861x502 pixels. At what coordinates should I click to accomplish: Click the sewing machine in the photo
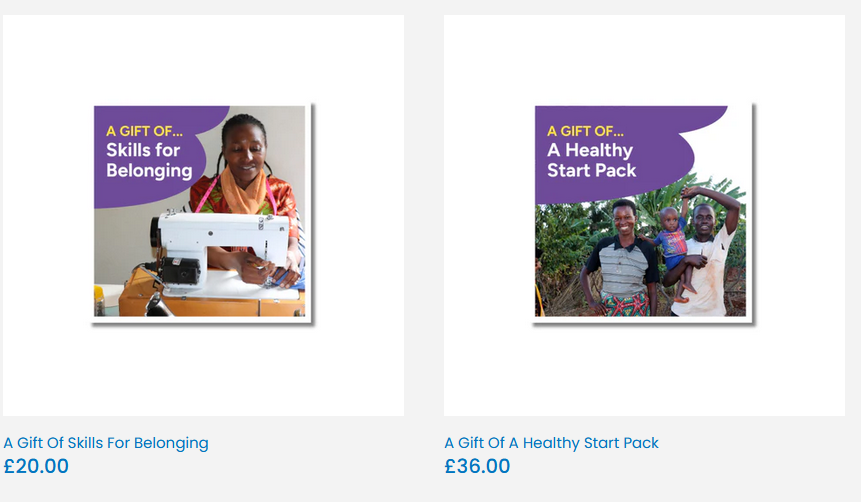pos(215,243)
